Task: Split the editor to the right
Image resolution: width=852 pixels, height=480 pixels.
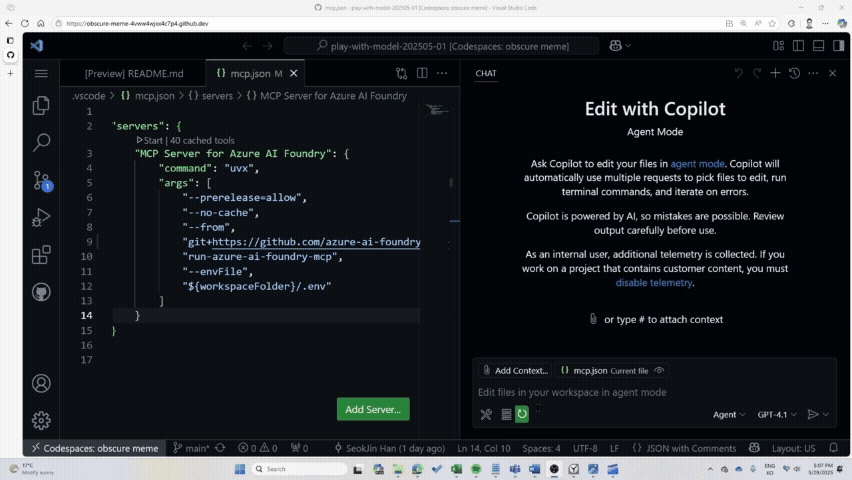Action: pos(422,73)
